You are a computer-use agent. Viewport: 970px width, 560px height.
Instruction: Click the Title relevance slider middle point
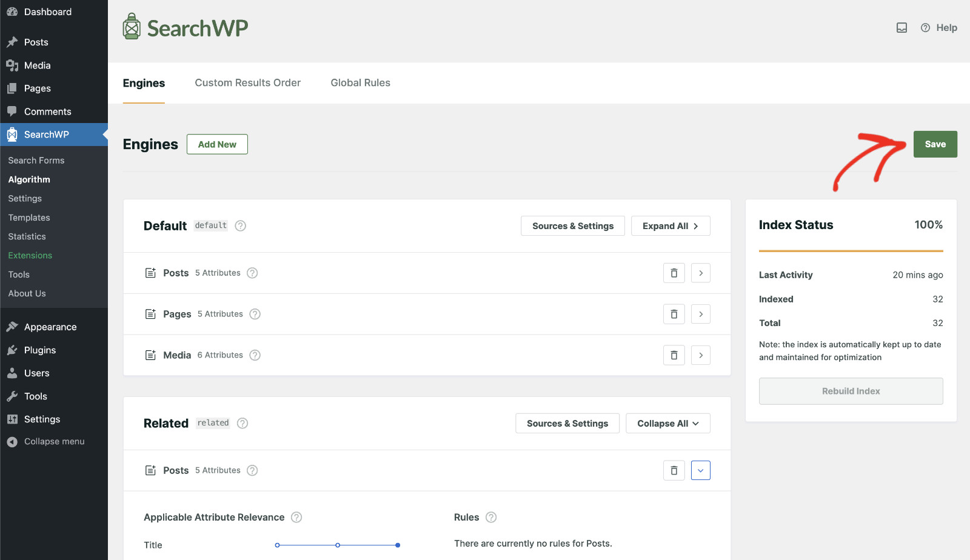pyautogui.click(x=338, y=545)
